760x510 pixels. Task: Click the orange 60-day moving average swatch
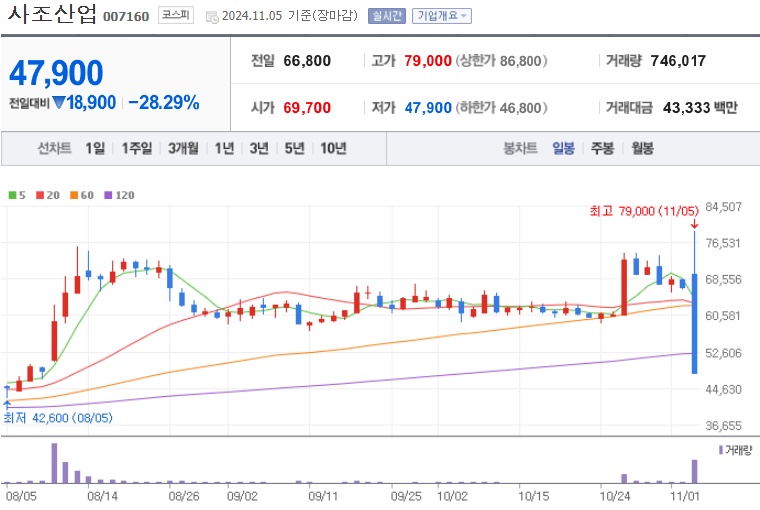(x=74, y=195)
